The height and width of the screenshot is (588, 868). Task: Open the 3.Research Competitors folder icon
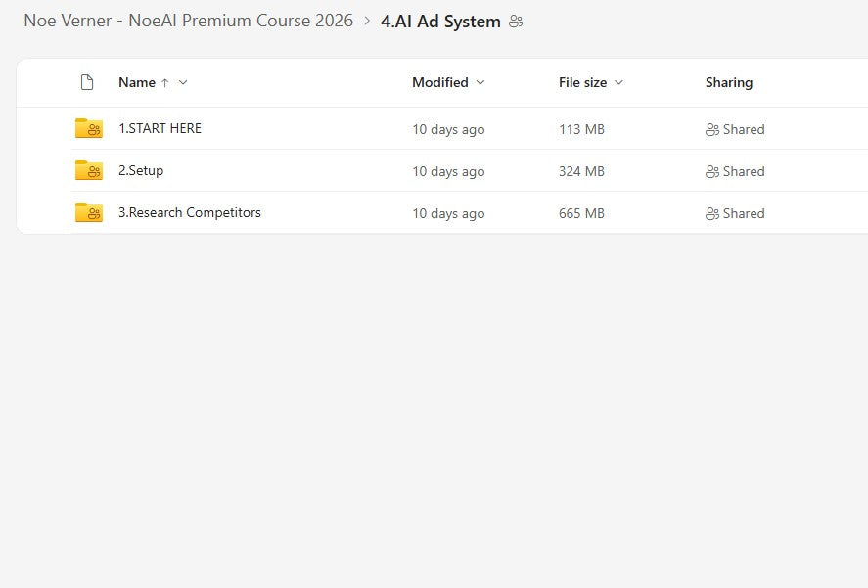(x=89, y=212)
